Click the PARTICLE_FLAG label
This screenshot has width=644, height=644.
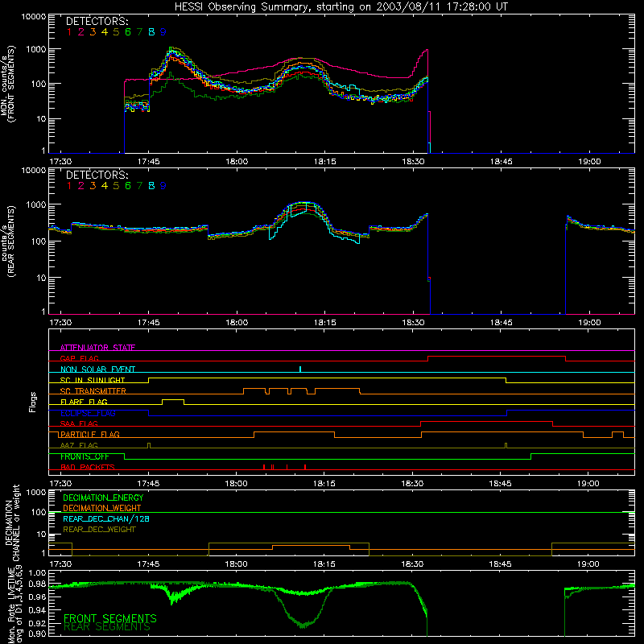coord(90,434)
